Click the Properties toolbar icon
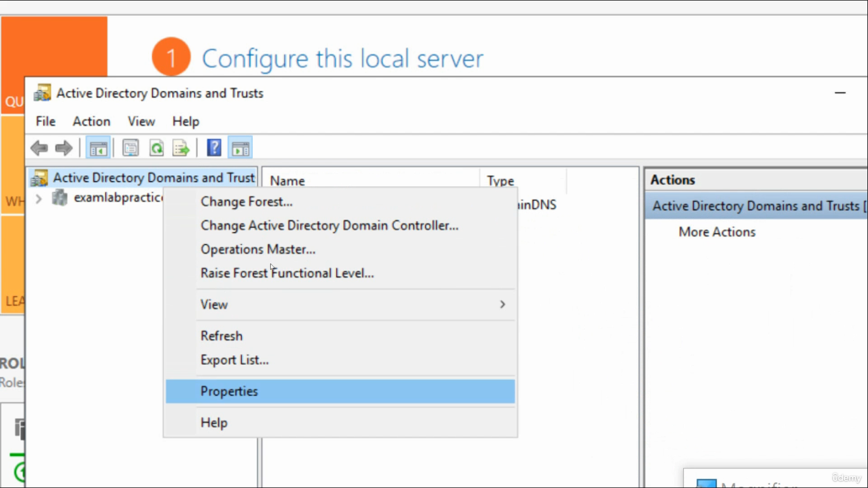The height and width of the screenshot is (488, 868). tap(131, 149)
